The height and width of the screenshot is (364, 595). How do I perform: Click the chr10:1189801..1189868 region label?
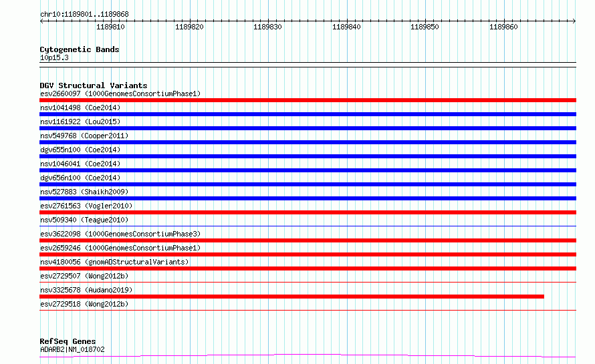tap(84, 14)
